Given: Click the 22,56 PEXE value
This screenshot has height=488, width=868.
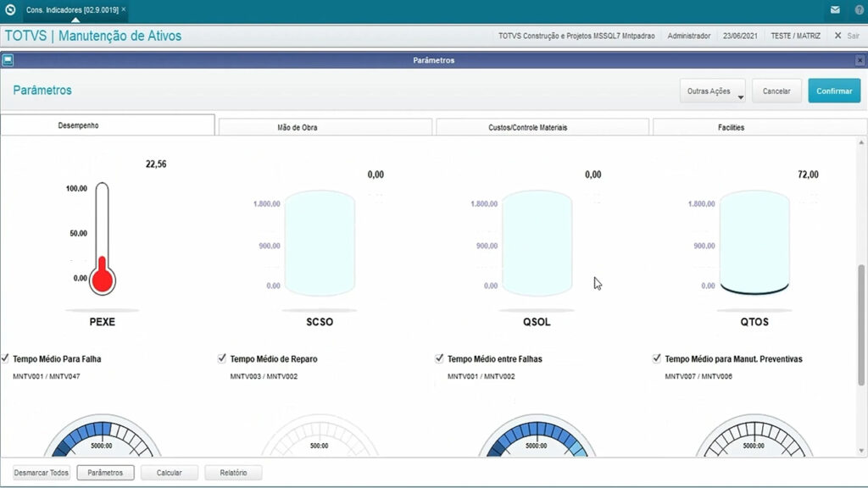Looking at the screenshot, I should pos(156,164).
